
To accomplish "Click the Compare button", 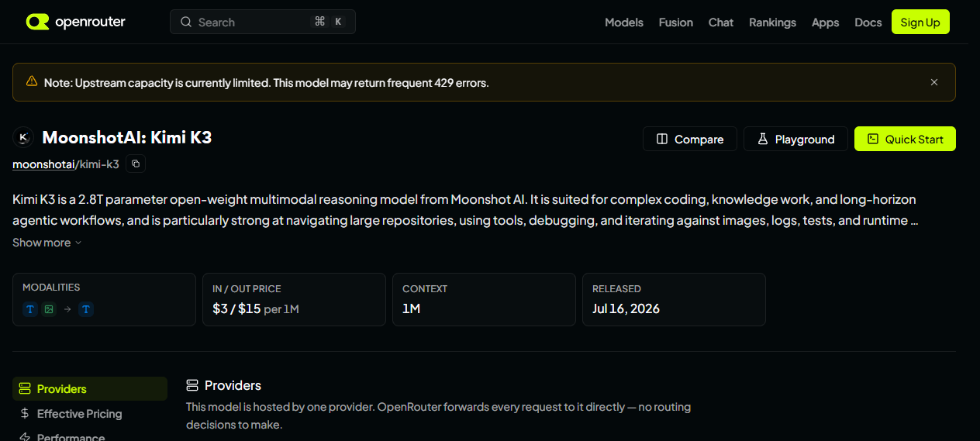I will [x=690, y=139].
